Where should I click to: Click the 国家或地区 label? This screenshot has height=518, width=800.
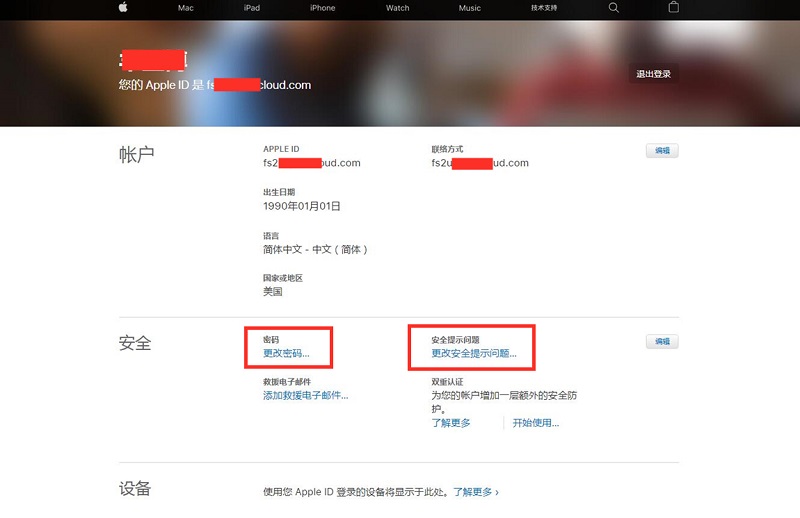click(283, 278)
